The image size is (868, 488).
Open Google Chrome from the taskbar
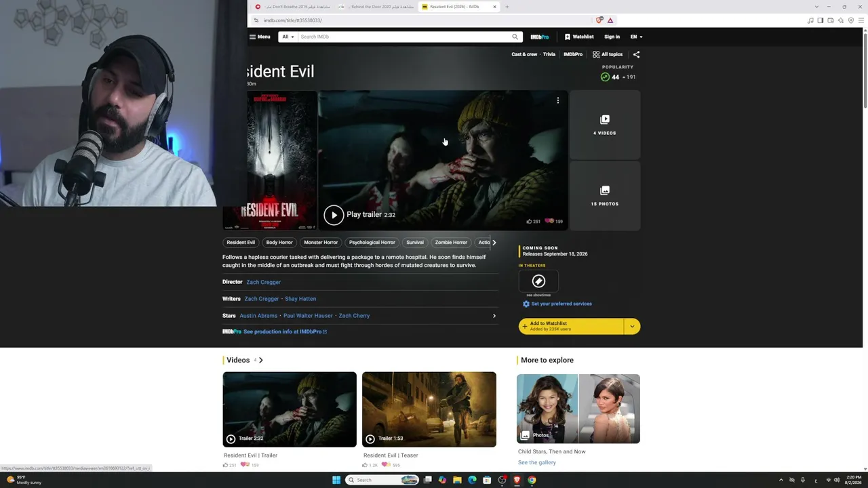[x=532, y=480]
